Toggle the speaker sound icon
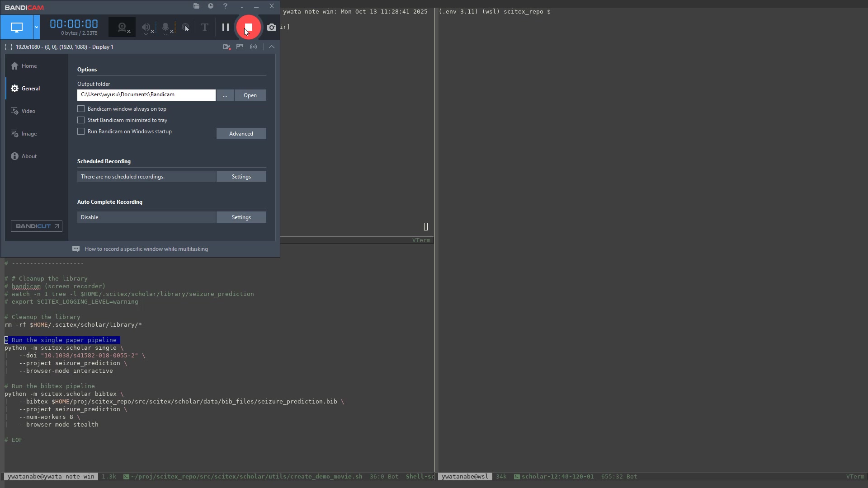The width and height of the screenshot is (868, 488). [x=146, y=27]
